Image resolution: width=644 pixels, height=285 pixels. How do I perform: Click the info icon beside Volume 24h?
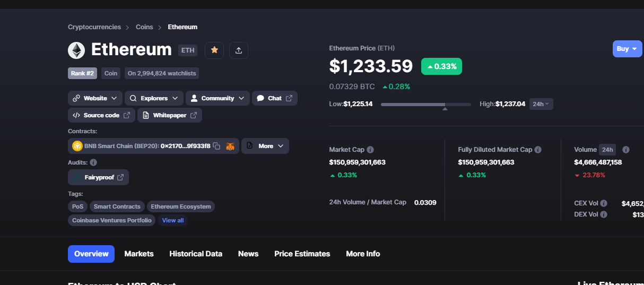click(x=626, y=150)
